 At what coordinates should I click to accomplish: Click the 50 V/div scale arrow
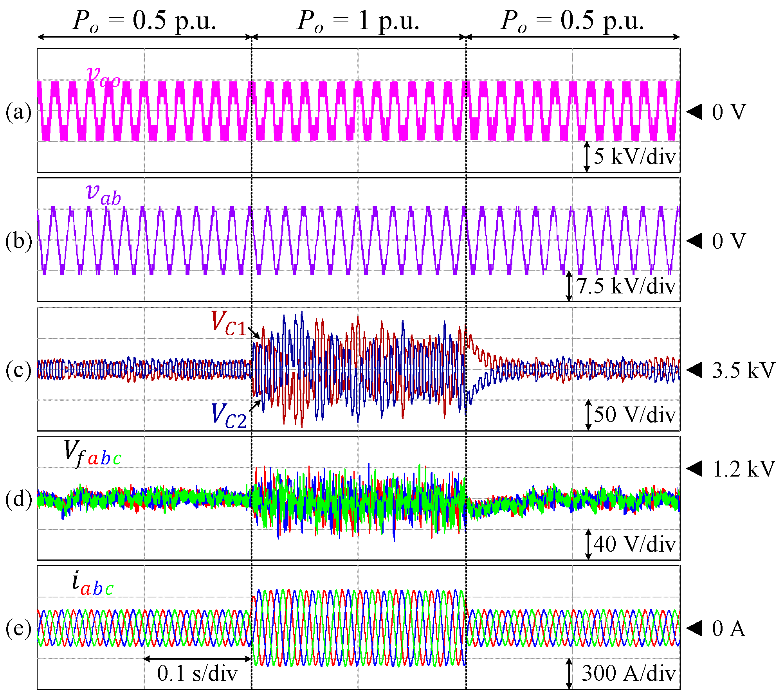(x=588, y=415)
